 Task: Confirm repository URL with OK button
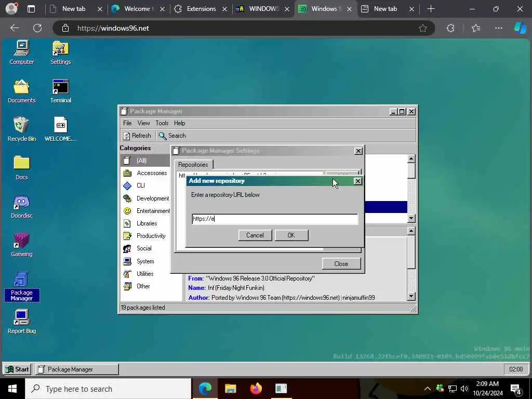(x=291, y=235)
